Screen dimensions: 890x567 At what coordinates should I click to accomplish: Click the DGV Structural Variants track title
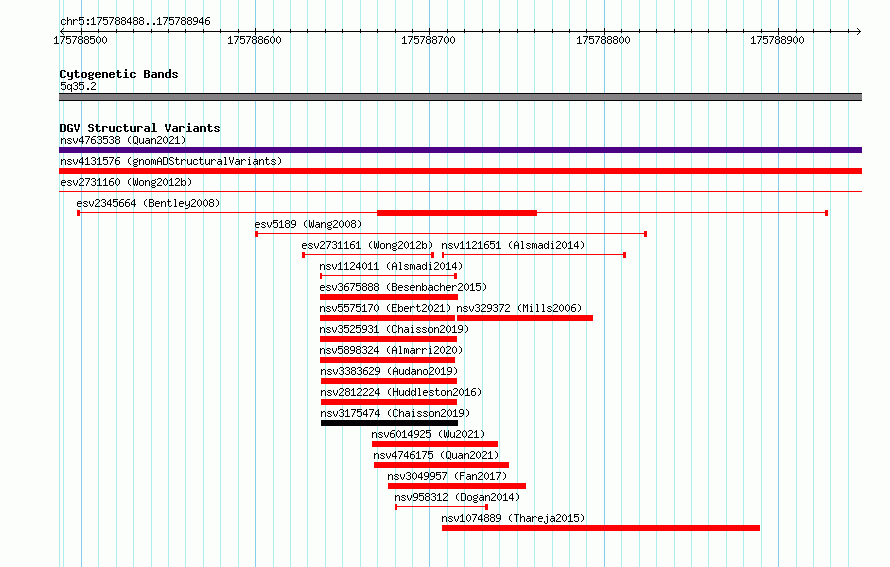pos(140,128)
